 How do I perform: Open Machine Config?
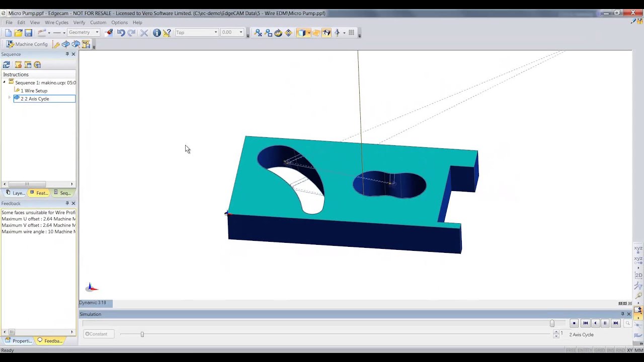pos(27,44)
